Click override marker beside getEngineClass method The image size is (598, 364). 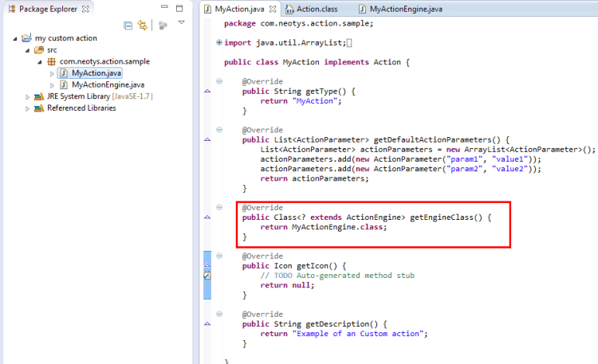tap(207, 217)
